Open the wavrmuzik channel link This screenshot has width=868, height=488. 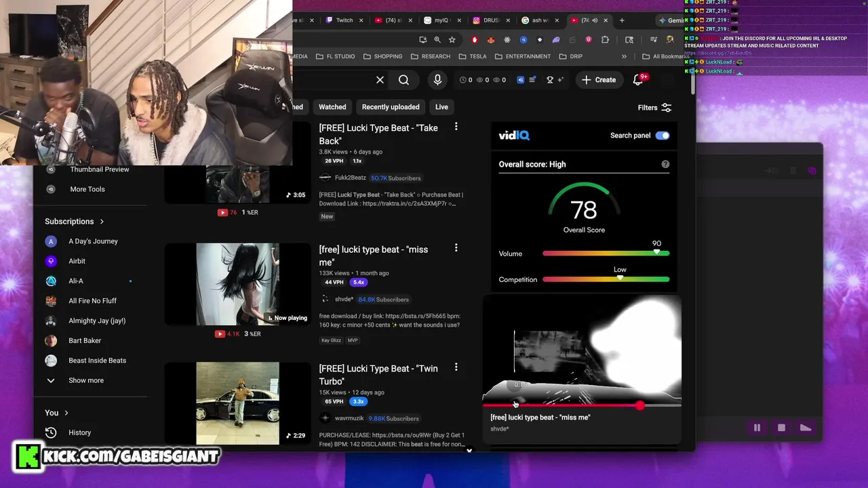349,418
